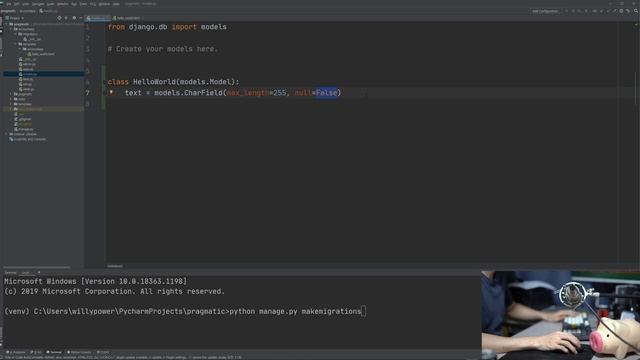Screen dimensions: 640x360
Task: Click models.py in navigation breadcrumb bar
Action: tap(48, 11)
